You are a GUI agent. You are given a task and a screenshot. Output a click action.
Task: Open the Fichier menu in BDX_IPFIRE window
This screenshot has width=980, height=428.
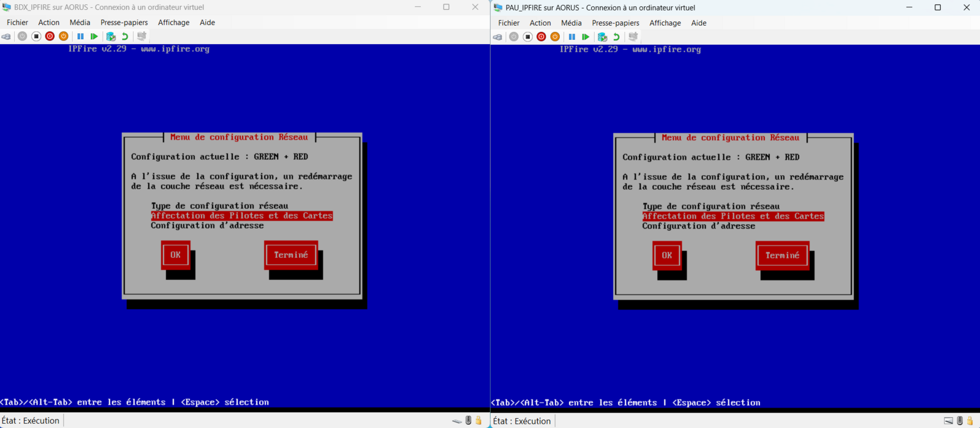pyautogui.click(x=17, y=23)
